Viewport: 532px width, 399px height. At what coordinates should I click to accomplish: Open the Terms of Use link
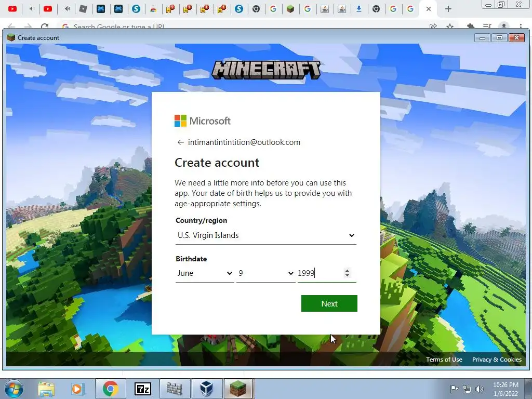(x=444, y=360)
